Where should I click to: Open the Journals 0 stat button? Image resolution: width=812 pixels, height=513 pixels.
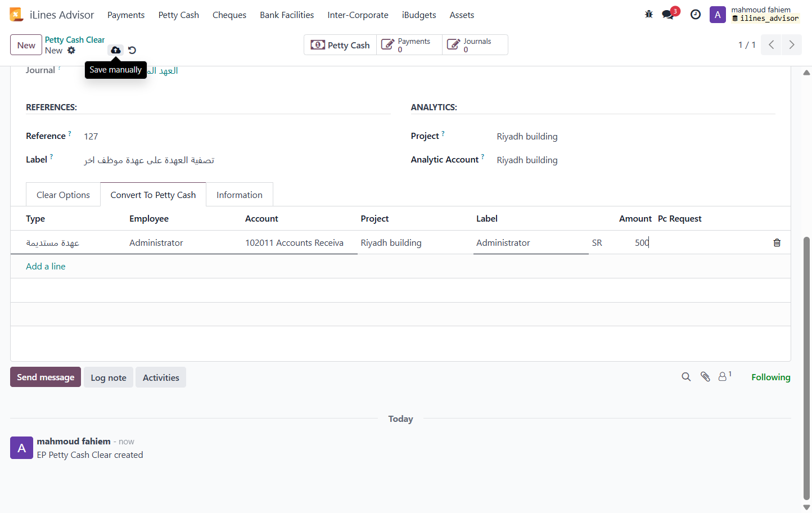pos(475,45)
